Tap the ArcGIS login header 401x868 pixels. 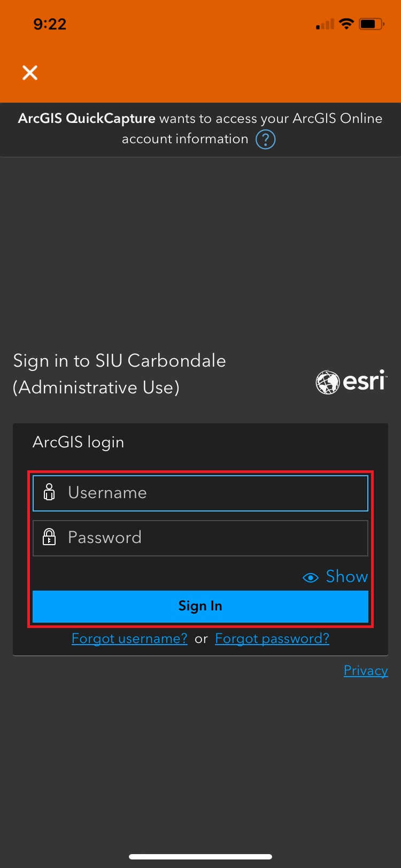pos(78,443)
